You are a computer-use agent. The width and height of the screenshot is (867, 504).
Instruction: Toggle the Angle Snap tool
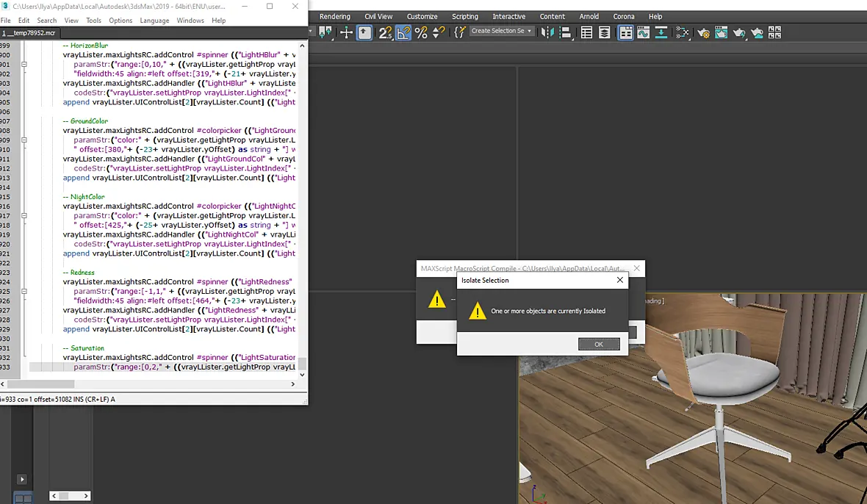click(x=403, y=32)
